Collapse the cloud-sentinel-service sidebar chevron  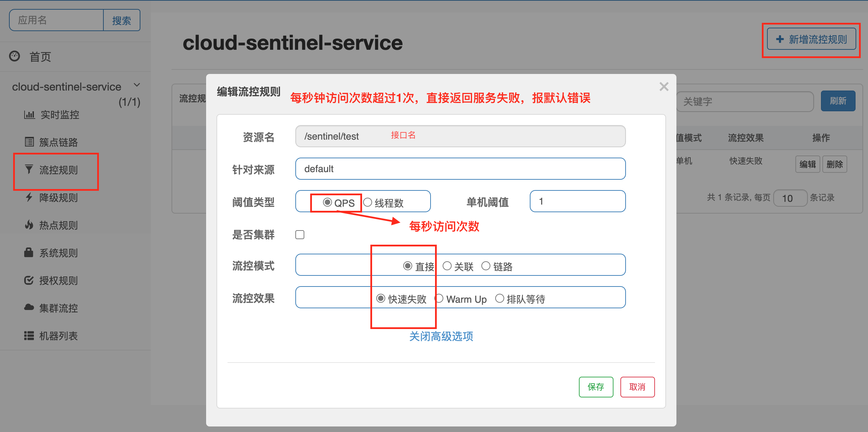(137, 85)
